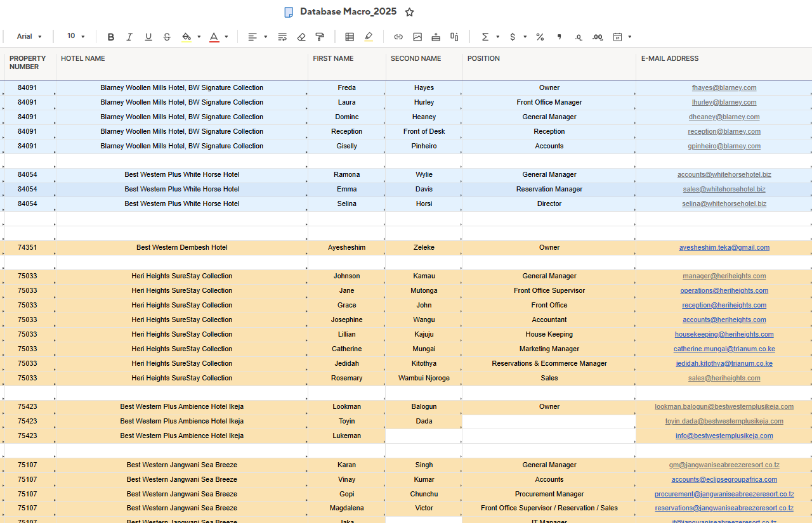This screenshot has height=523, width=812.
Task: Select the HOTEL NAME header cell
Action: [x=182, y=64]
